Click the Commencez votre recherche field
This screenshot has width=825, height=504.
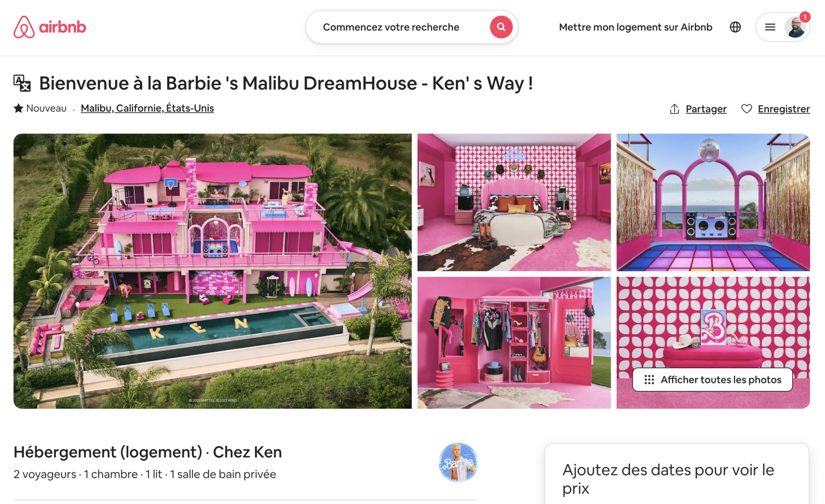click(x=391, y=27)
